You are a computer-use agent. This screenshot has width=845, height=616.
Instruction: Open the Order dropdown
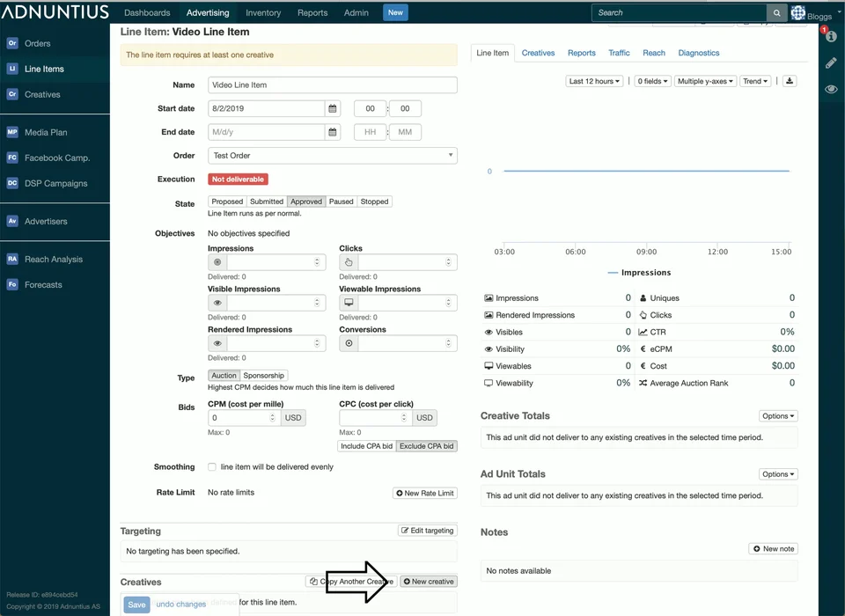pyautogui.click(x=333, y=156)
